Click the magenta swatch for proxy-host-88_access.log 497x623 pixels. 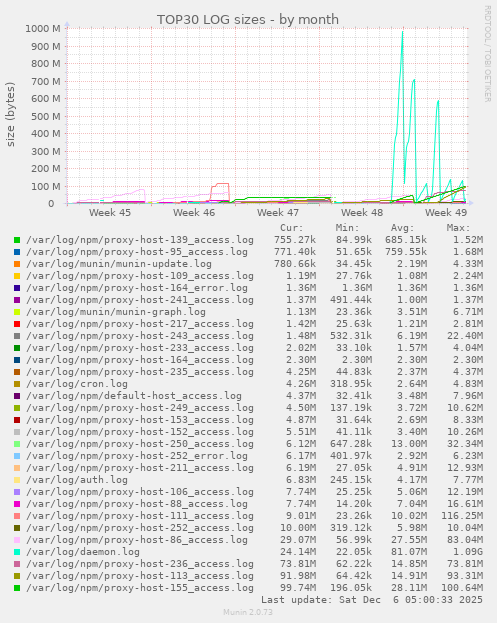(17, 504)
